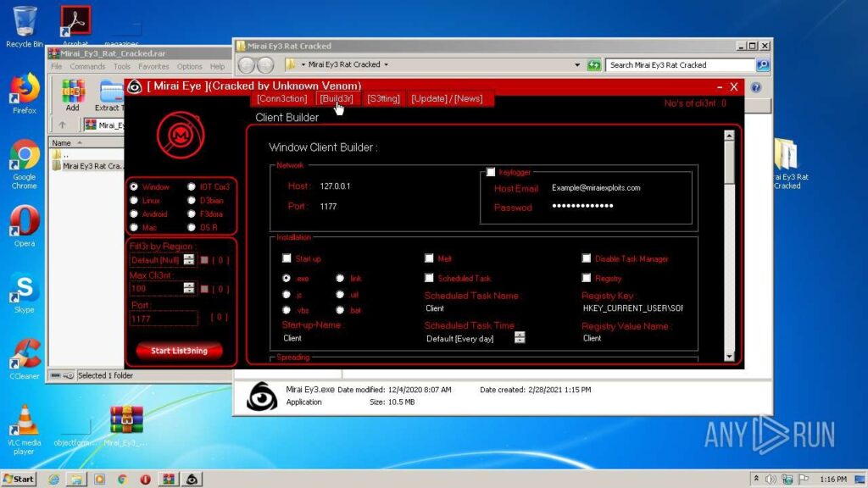
Task: Click the Start Listening button
Action: 180,351
